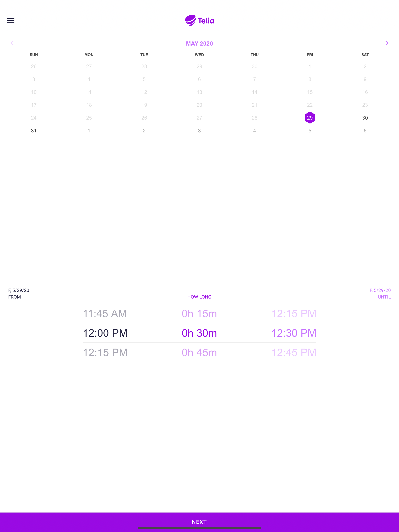Select the 12:00 PM start time
Screen dimensions: 399x532
point(105,333)
